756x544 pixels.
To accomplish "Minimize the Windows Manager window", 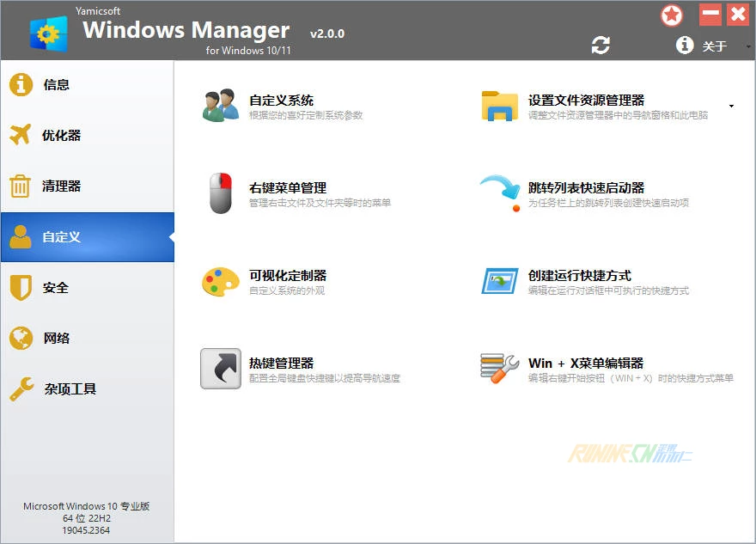I will (x=710, y=15).
